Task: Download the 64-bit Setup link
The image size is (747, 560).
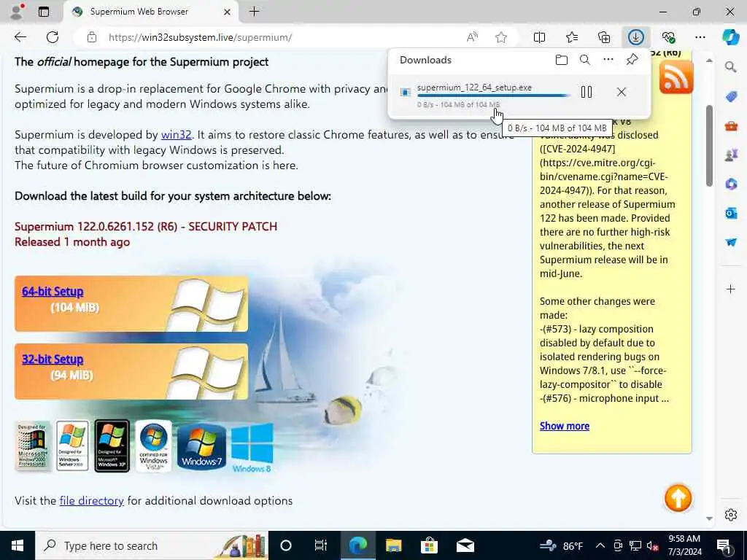Action: coord(53,292)
